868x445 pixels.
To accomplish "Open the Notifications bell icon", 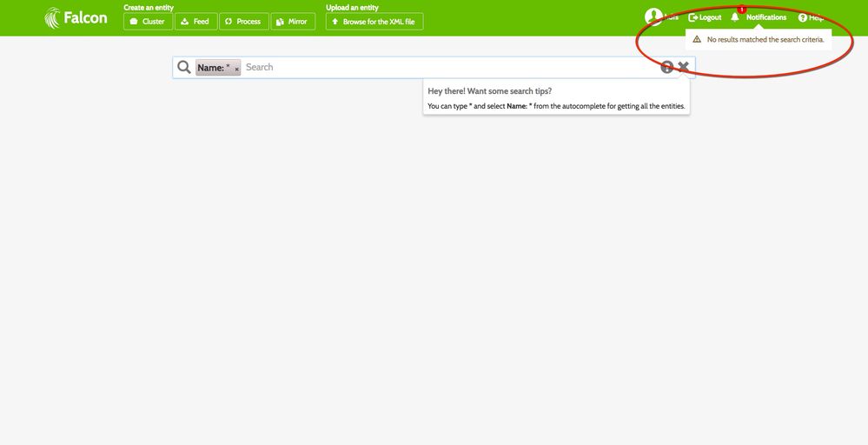I will tap(734, 17).
